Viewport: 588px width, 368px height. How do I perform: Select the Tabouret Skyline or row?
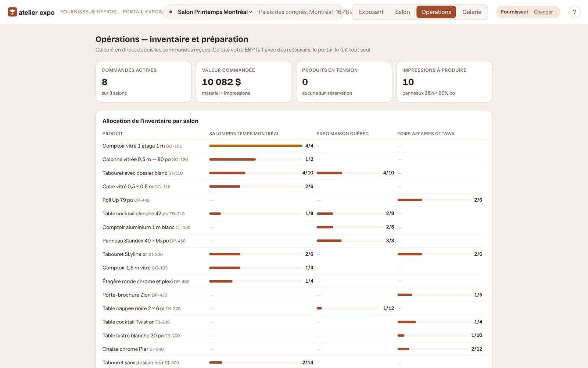(294, 254)
